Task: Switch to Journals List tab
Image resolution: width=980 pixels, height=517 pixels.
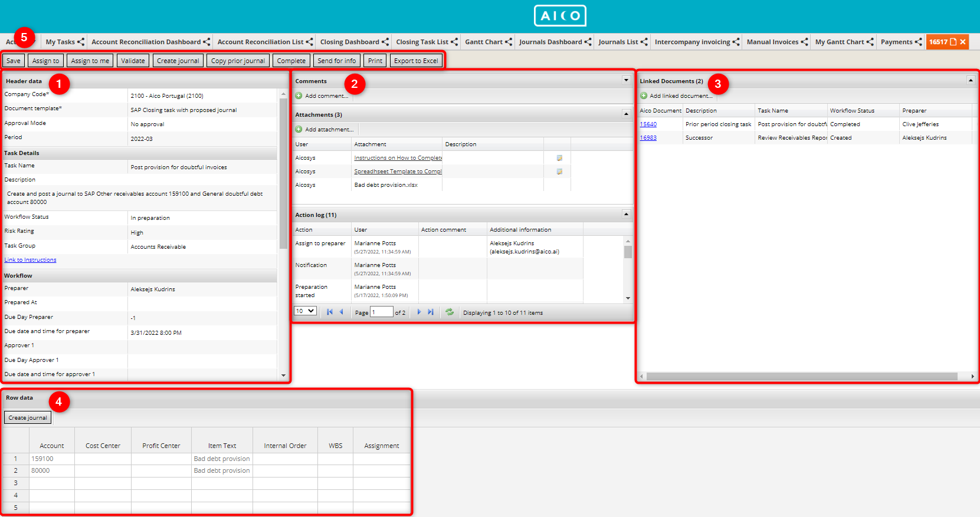Action: click(618, 42)
